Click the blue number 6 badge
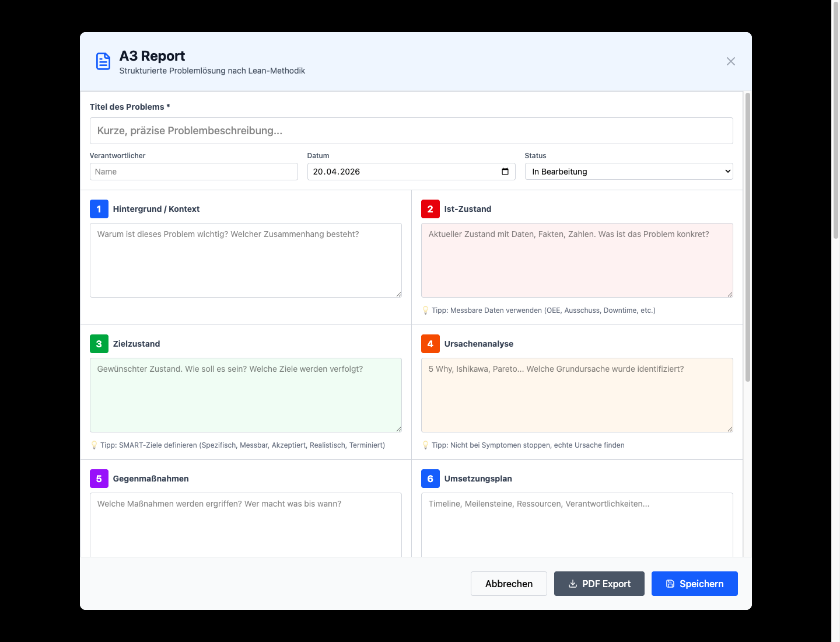Image resolution: width=840 pixels, height=642 pixels. 430,479
